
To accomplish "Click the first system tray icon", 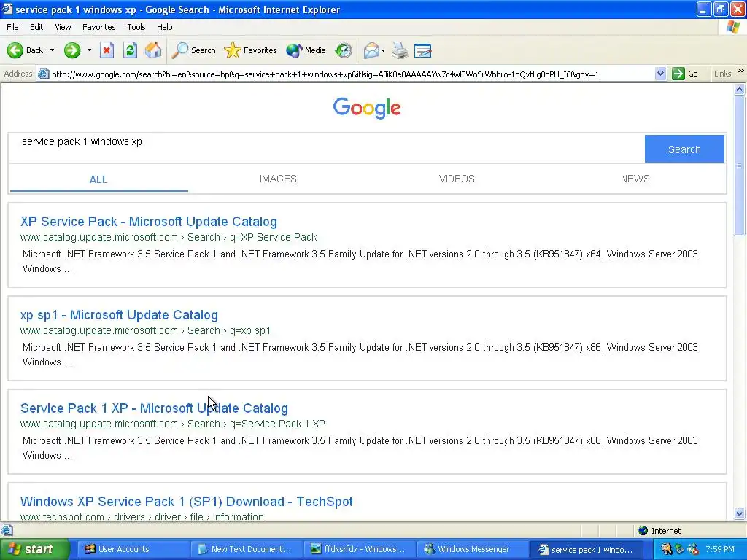I will pyautogui.click(x=666, y=549).
